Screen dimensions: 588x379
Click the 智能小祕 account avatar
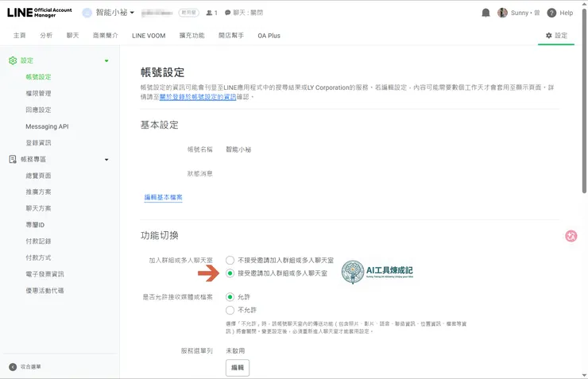click(x=87, y=13)
